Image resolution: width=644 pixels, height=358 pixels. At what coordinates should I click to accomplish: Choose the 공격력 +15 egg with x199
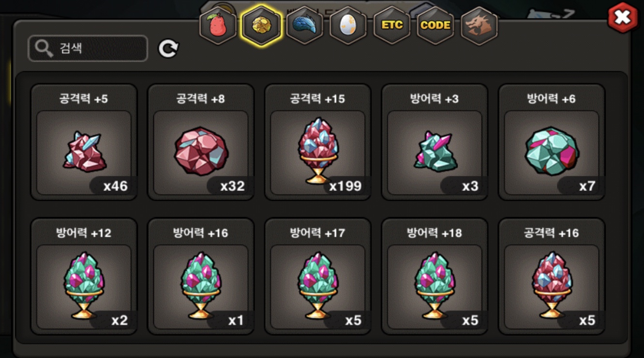click(318, 142)
